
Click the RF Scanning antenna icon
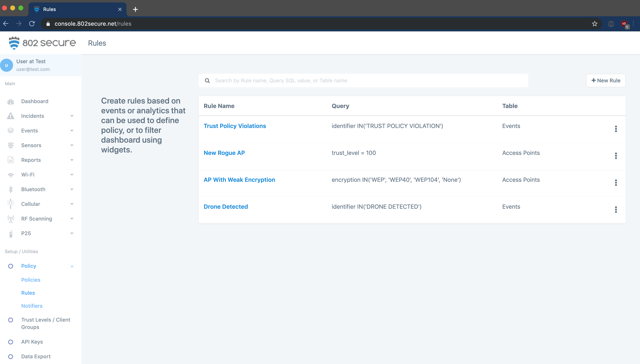click(11, 219)
